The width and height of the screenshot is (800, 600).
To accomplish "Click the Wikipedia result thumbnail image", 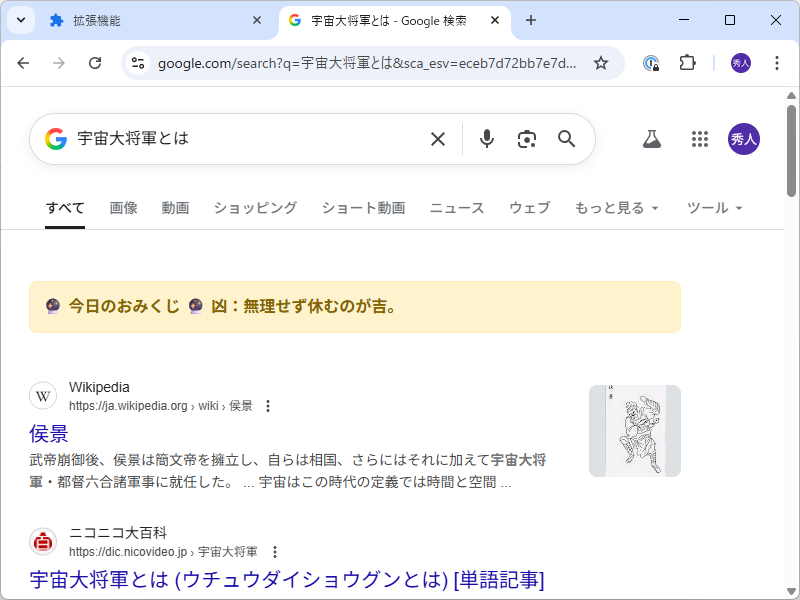I will (x=634, y=431).
